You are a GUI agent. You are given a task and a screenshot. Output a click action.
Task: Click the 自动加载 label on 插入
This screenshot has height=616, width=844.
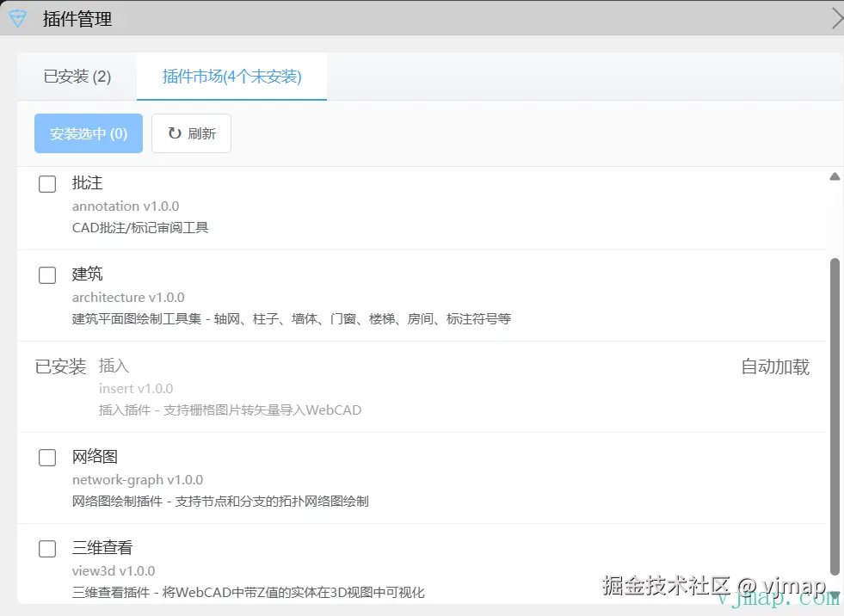[x=774, y=367]
